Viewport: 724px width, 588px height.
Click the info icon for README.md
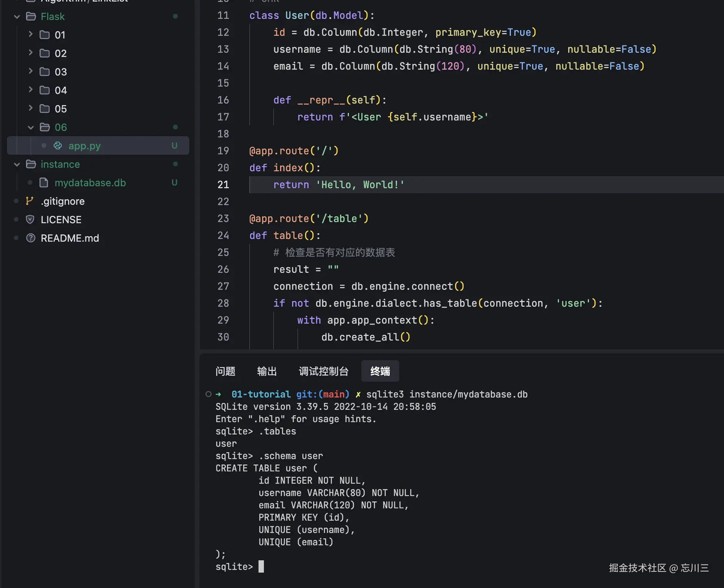(30, 238)
